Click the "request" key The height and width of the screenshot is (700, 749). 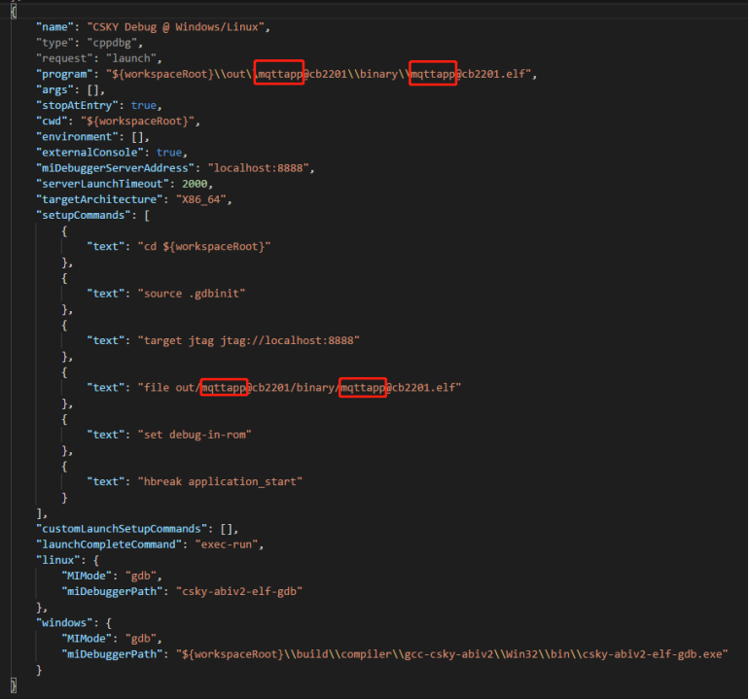64,58
